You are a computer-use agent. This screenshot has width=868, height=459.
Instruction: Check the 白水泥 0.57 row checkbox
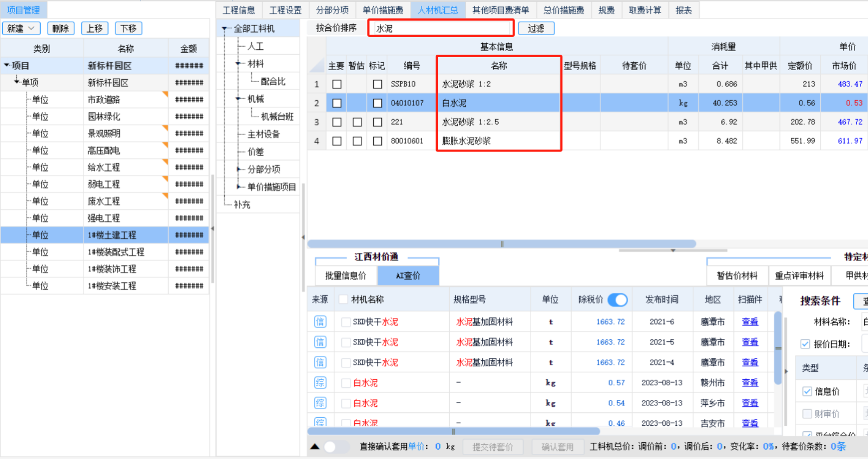[x=346, y=382]
